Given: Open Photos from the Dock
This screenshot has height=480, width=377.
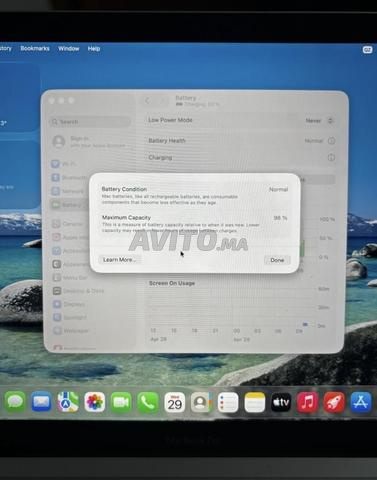Looking at the screenshot, I should 95,402.
